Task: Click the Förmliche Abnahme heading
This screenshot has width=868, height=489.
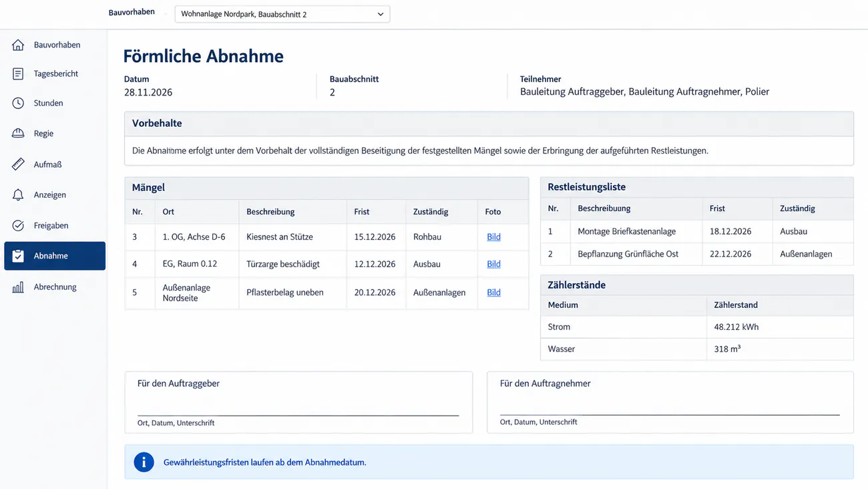Action: pos(204,56)
